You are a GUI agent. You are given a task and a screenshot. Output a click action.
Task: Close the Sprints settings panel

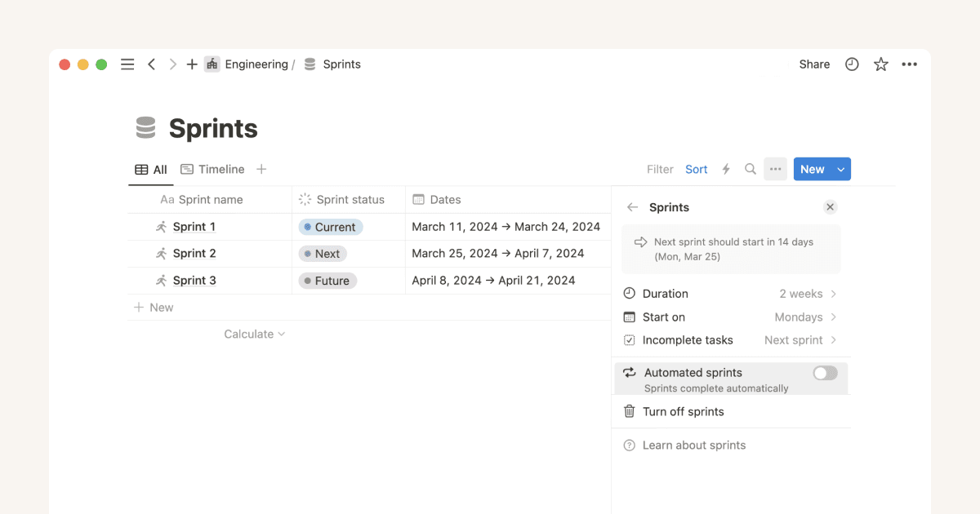click(x=830, y=206)
